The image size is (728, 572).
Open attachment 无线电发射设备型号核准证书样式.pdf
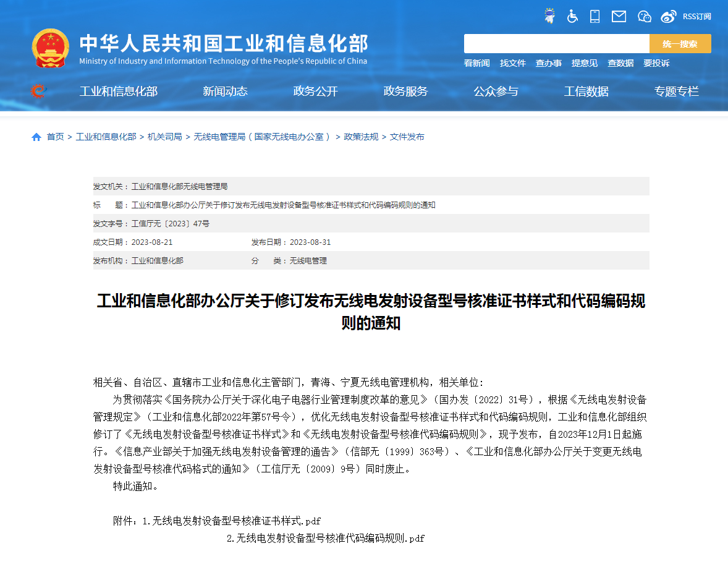tap(236, 521)
